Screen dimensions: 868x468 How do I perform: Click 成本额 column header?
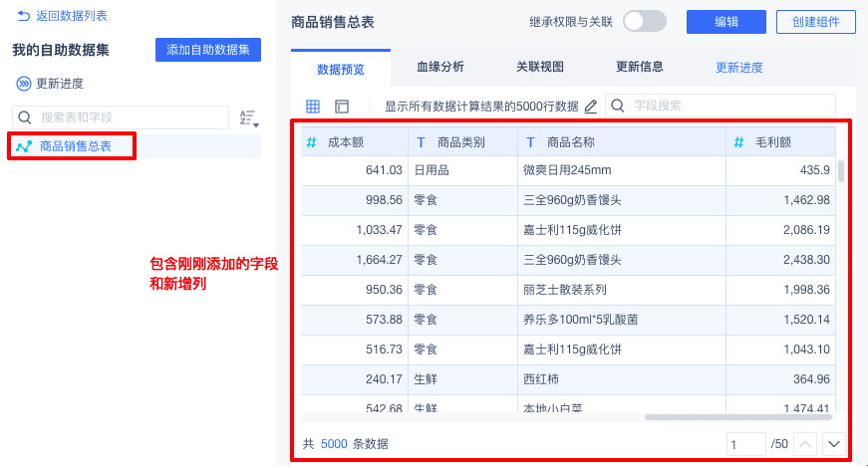click(355, 142)
